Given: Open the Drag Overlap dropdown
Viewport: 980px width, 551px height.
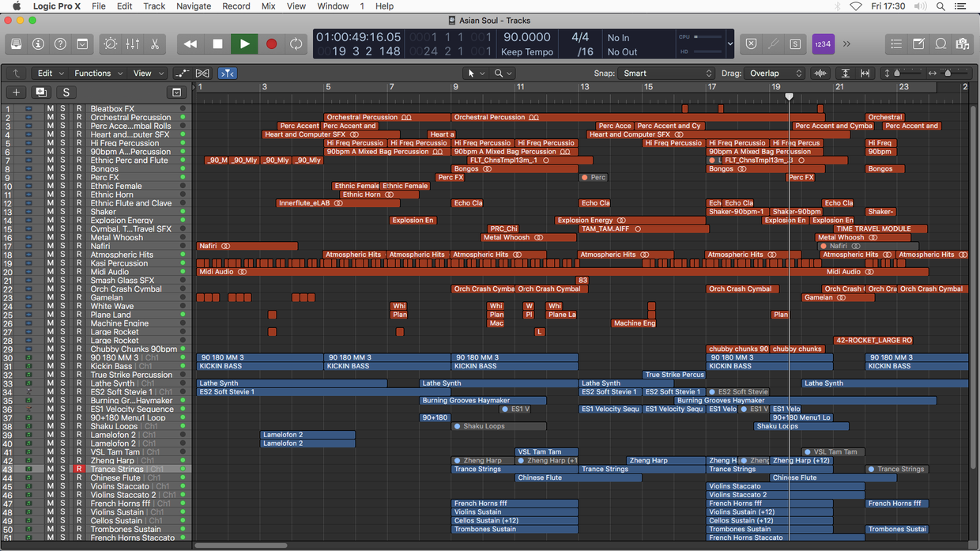Looking at the screenshot, I should click(775, 73).
